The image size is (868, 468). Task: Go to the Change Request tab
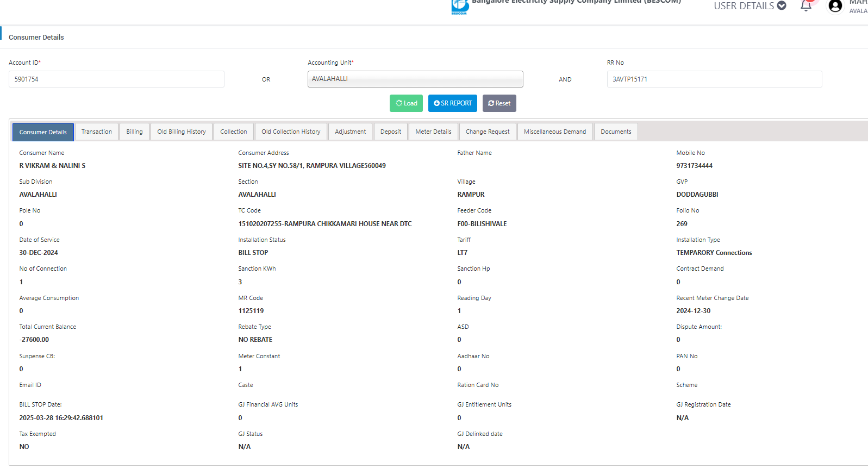pos(488,132)
